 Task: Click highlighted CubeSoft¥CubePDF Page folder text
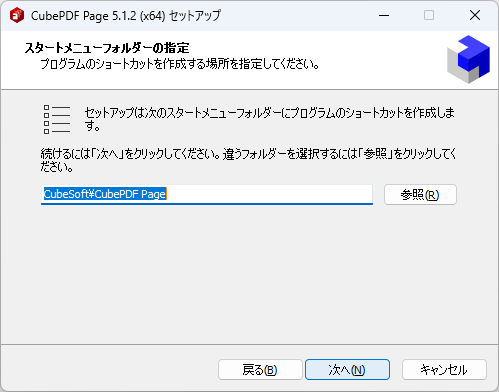(105, 194)
